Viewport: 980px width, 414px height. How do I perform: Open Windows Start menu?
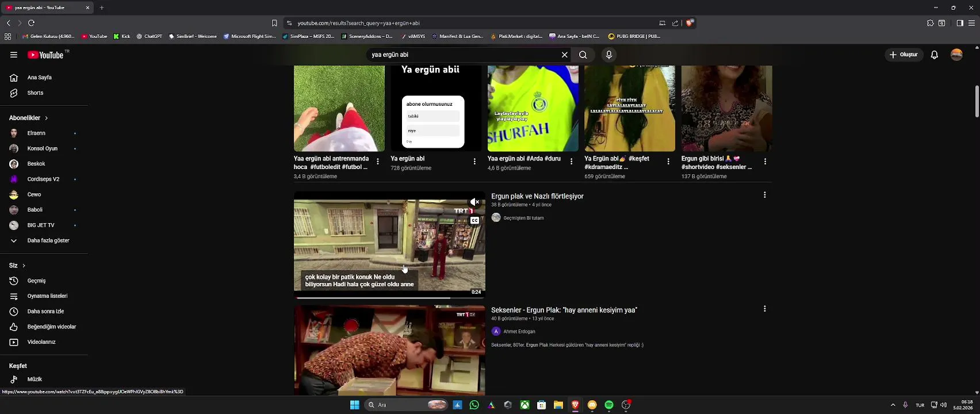[x=355, y=405]
